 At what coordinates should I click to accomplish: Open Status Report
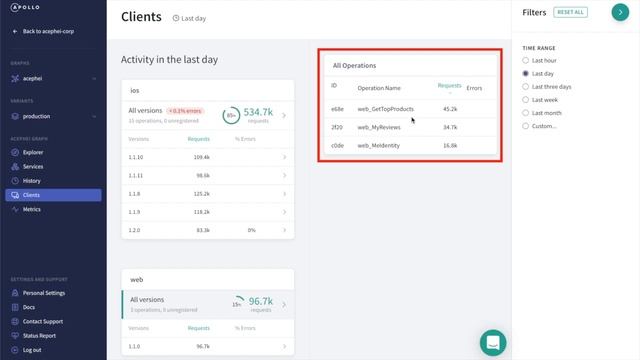point(39,336)
